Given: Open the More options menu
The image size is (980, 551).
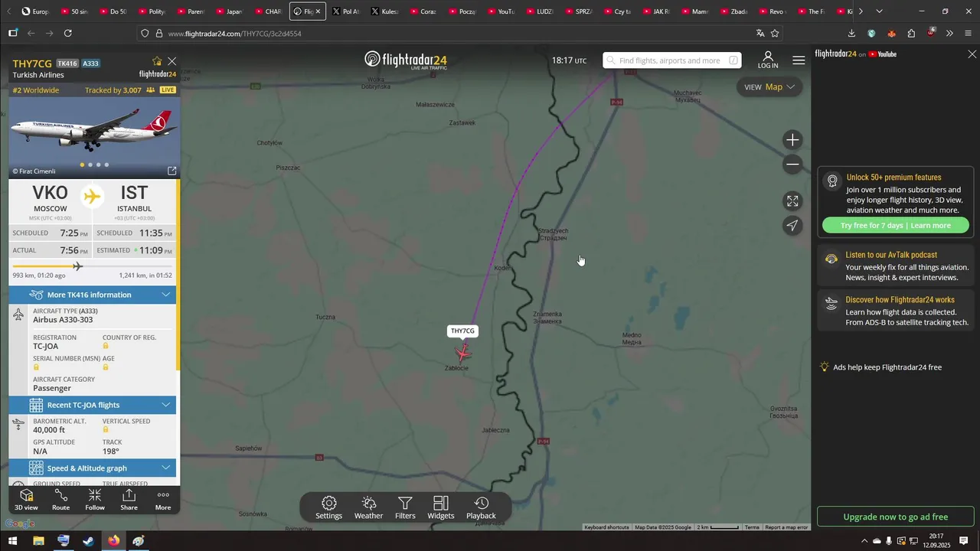Looking at the screenshot, I should pyautogui.click(x=163, y=500).
